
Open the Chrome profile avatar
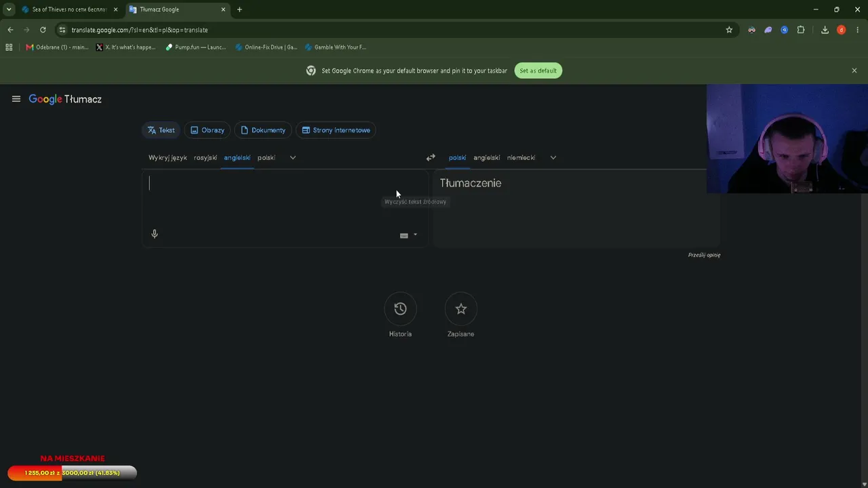click(x=842, y=30)
